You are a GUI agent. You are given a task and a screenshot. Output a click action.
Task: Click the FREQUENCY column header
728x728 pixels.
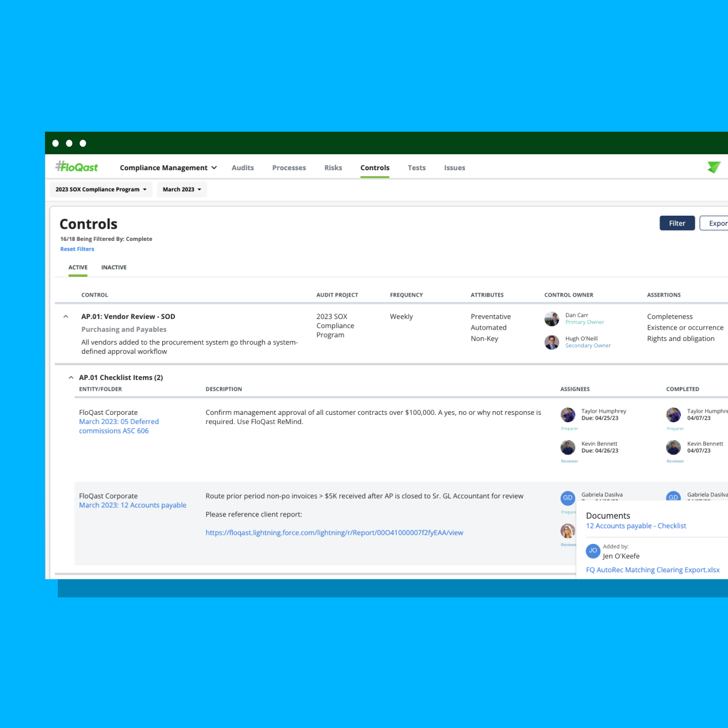click(x=406, y=295)
